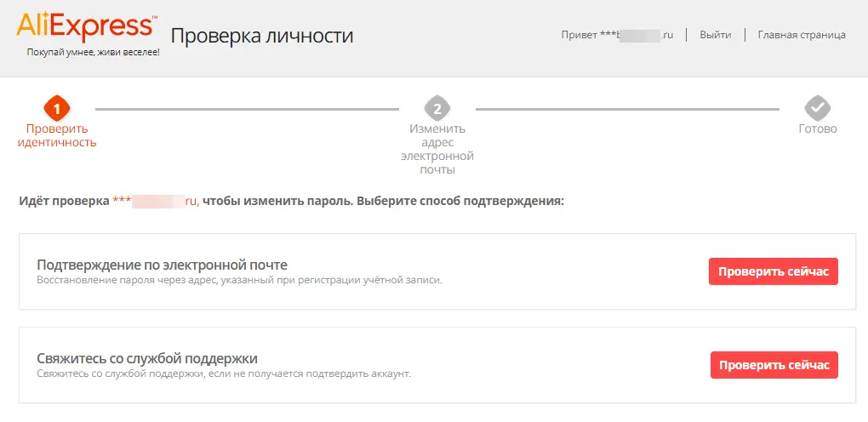
Task: Select the Готово step label
Action: click(818, 129)
